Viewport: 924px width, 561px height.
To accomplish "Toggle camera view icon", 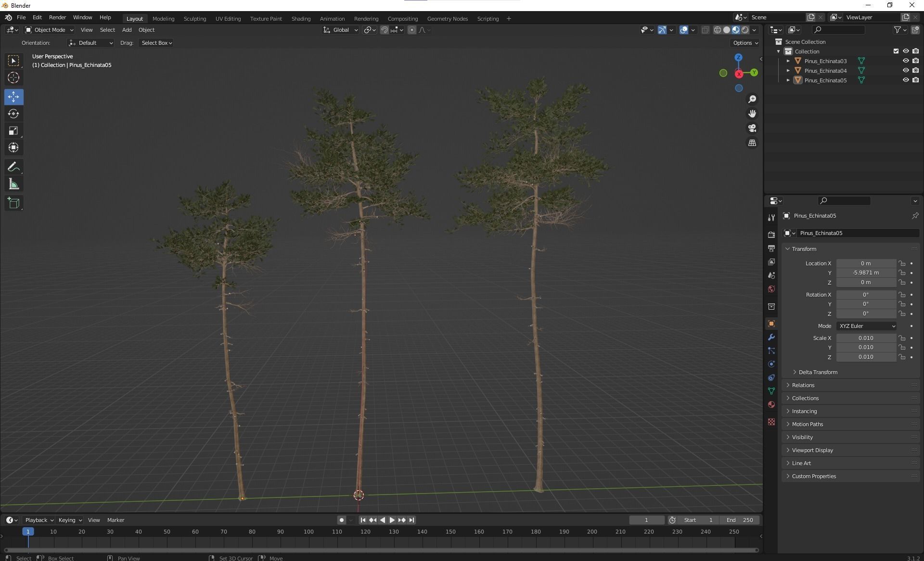I will tap(752, 128).
